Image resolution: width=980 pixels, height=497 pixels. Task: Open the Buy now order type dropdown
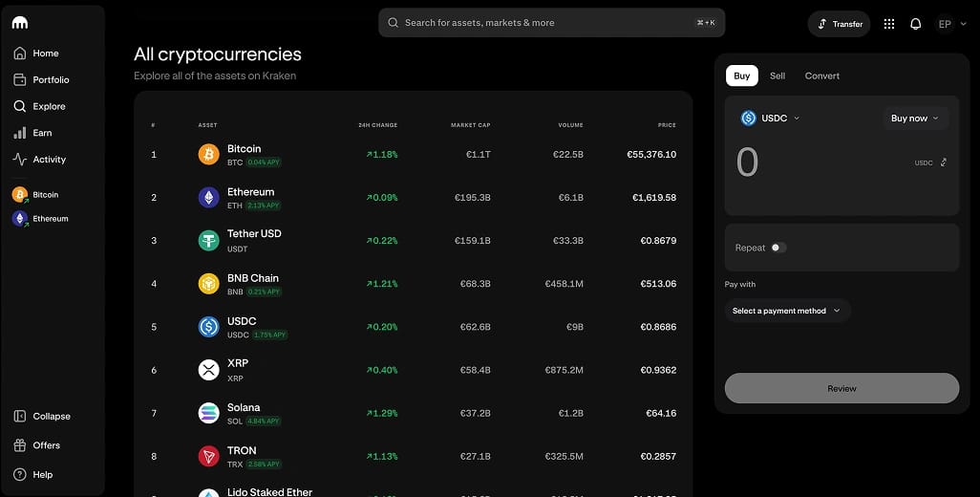915,119
